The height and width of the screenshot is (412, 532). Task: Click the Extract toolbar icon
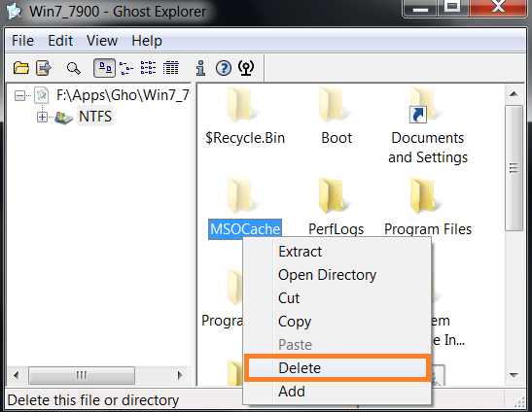[44, 68]
